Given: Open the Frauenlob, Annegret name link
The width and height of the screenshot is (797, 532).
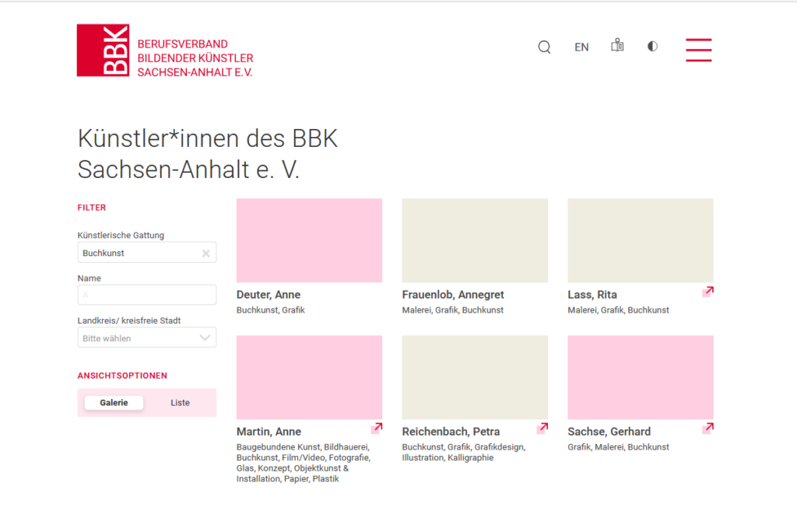Looking at the screenshot, I should (453, 295).
